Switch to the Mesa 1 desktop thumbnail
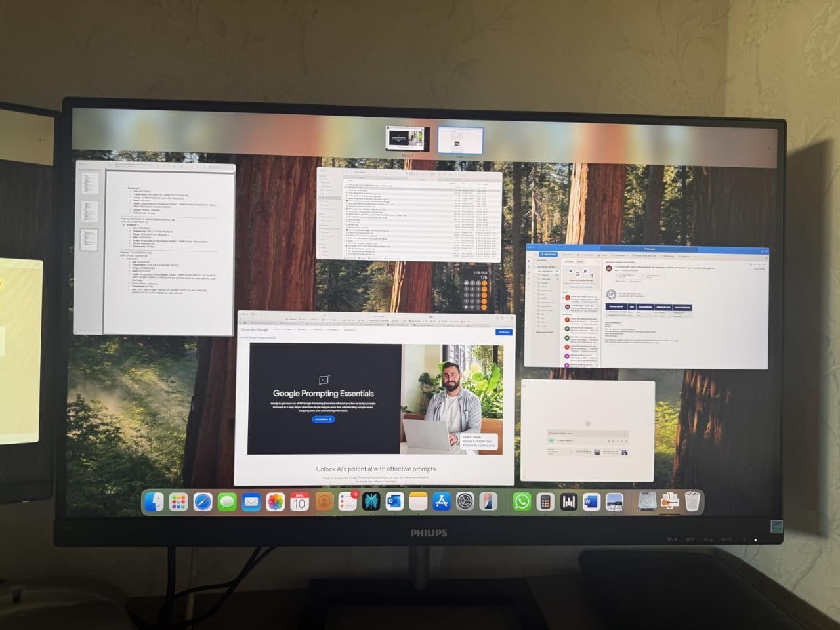Screen dimensions: 840x630 [x=407, y=139]
